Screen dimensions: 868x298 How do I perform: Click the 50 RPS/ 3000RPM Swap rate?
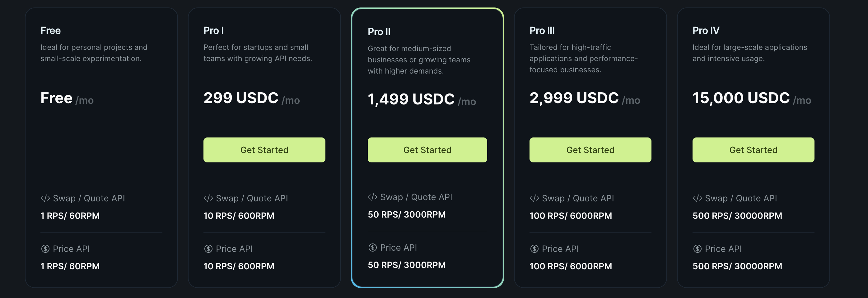(406, 214)
